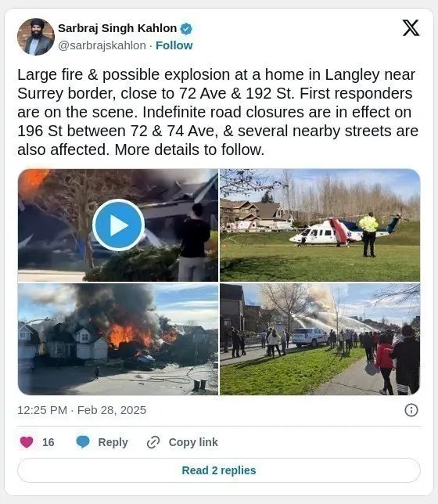This screenshot has height=504, width=438.
Task: Click the blue verified badge
Action: (186, 29)
